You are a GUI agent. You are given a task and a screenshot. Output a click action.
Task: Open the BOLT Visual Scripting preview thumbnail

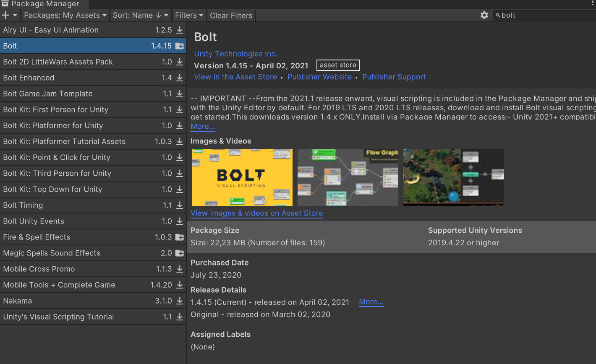click(242, 177)
